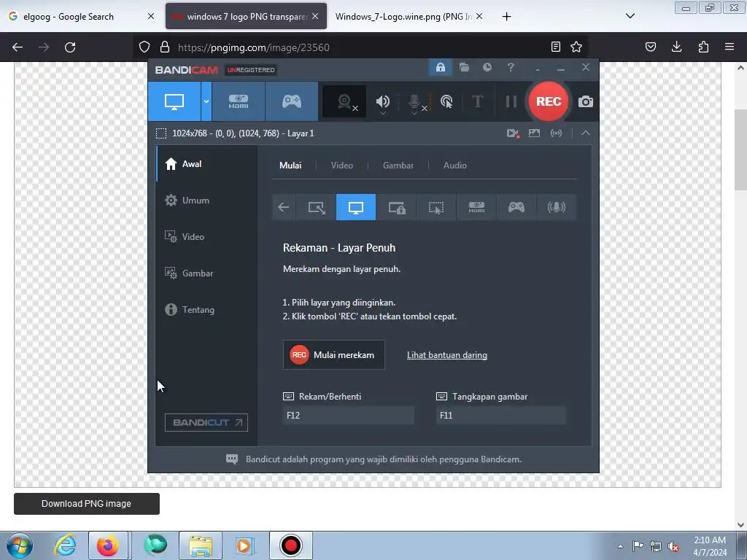Collapse the Bandicam settings panel chevron
This screenshot has width=747, height=560.
click(x=586, y=133)
